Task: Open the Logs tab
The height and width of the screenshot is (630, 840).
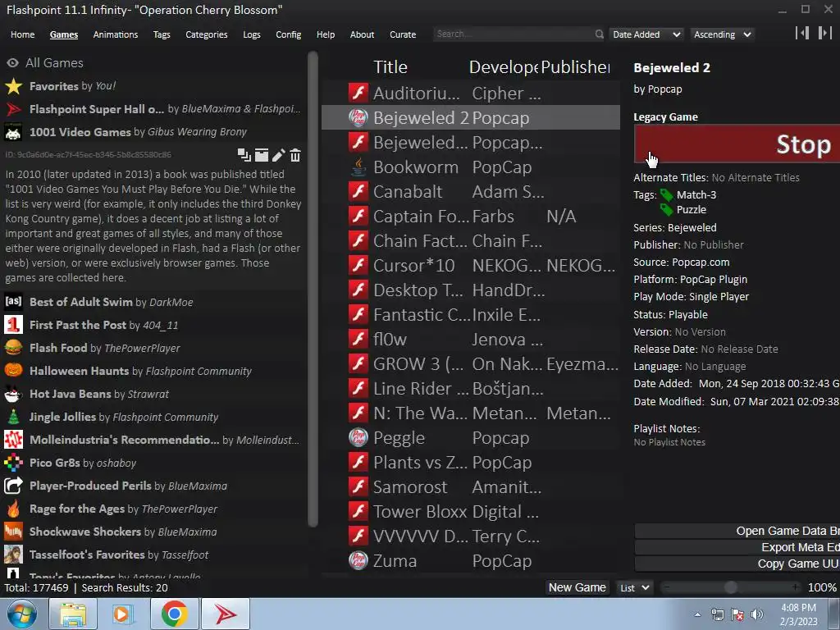Action: [x=251, y=34]
